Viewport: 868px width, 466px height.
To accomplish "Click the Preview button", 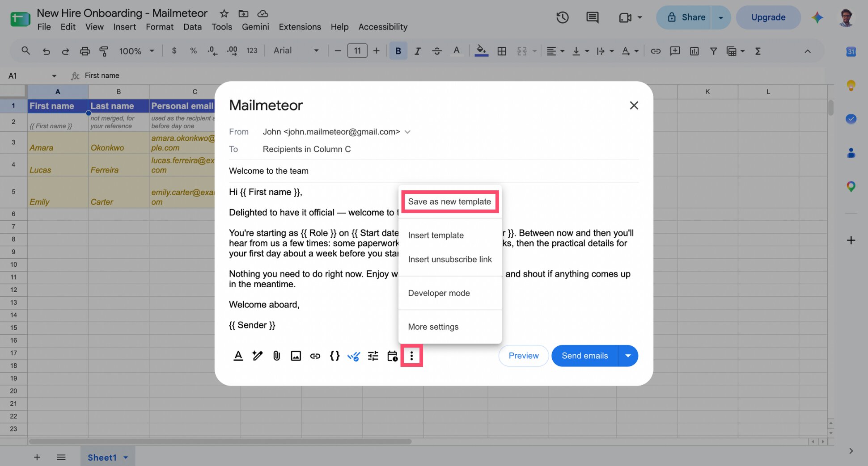I will [523, 356].
